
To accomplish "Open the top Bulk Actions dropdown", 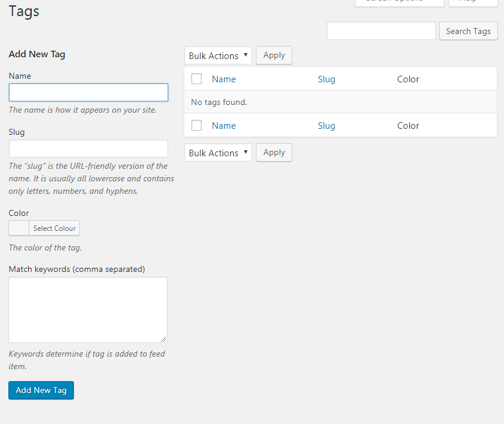I will pos(218,55).
